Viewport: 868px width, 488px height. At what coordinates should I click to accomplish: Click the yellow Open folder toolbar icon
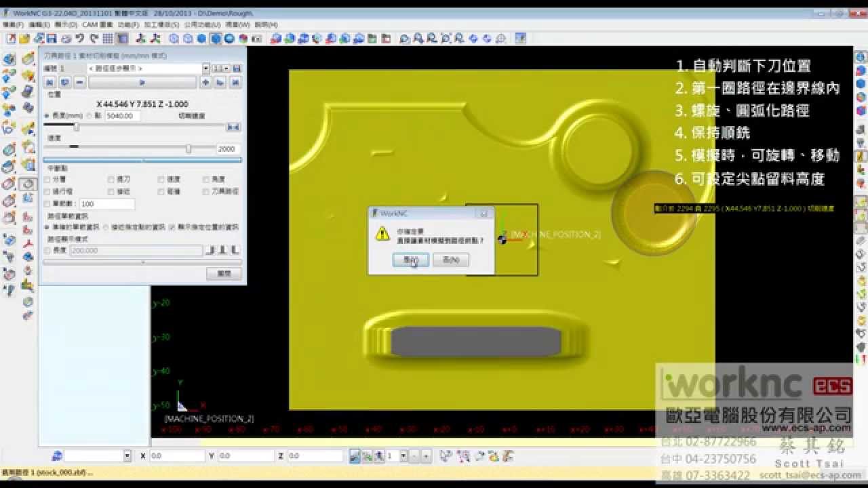(24, 39)
